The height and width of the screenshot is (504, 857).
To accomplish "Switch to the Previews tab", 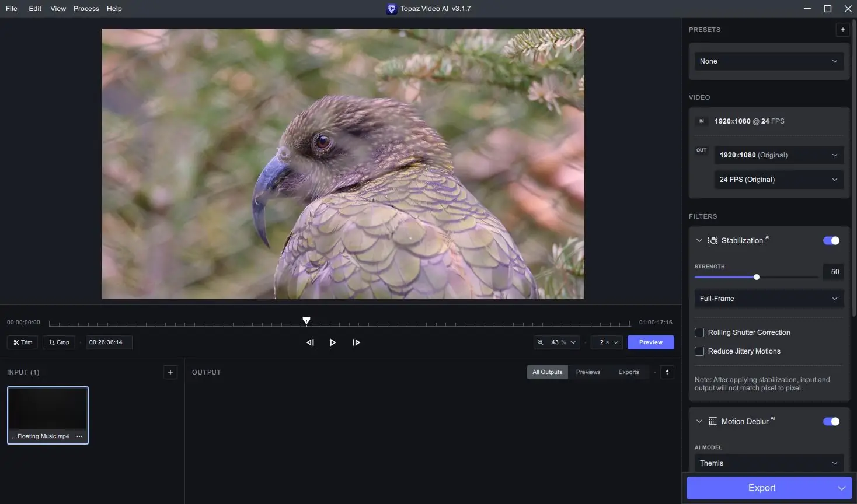I will coord(588,372).
